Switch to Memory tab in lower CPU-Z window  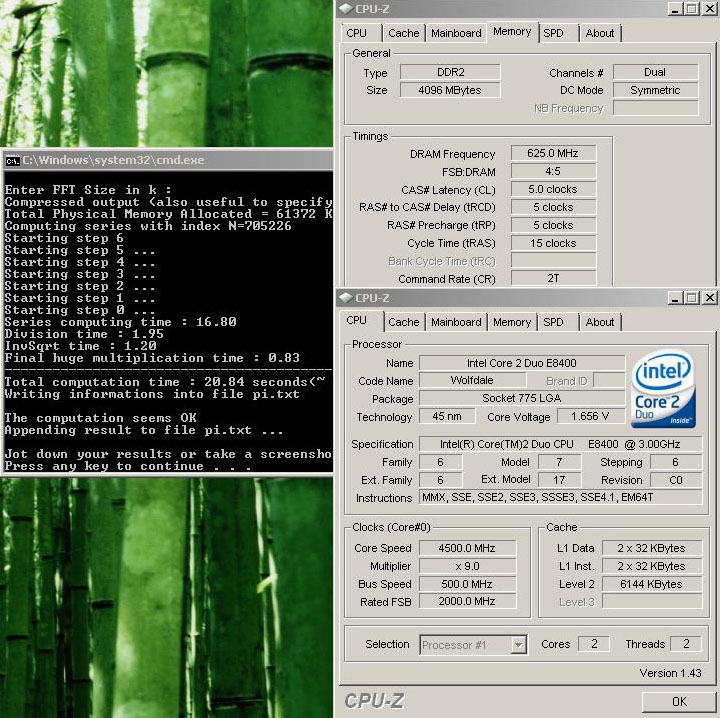pyautogui.click(x=512, y=322)
